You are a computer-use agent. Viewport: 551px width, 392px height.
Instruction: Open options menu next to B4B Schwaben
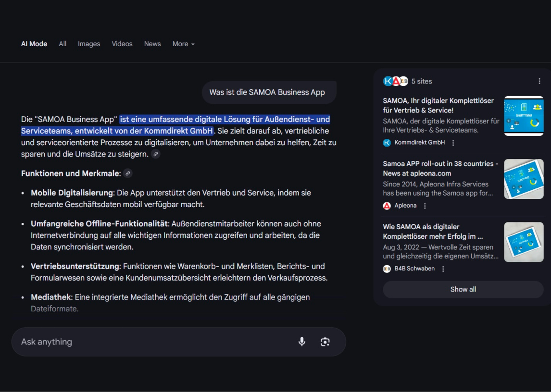pyautogui.click(x=443, y=269)
